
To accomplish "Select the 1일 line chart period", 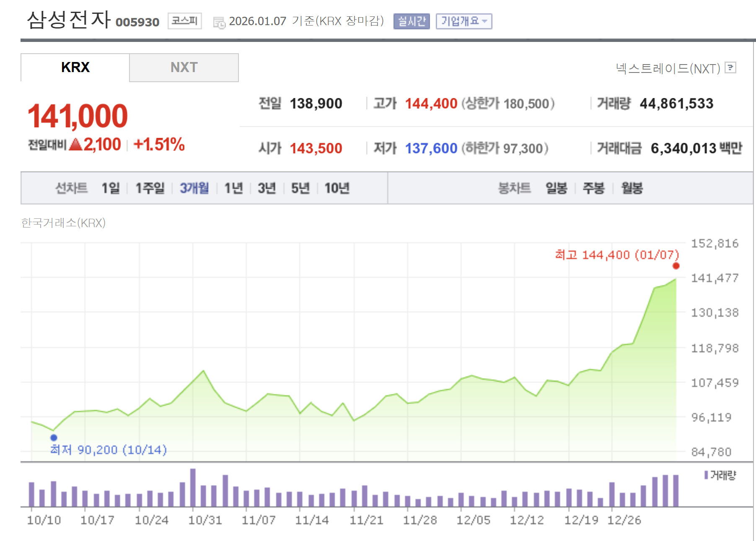I will click(x=111, y=188).
